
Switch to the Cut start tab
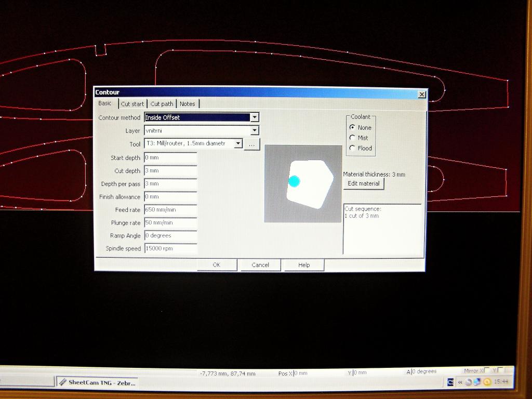point(132,104)
